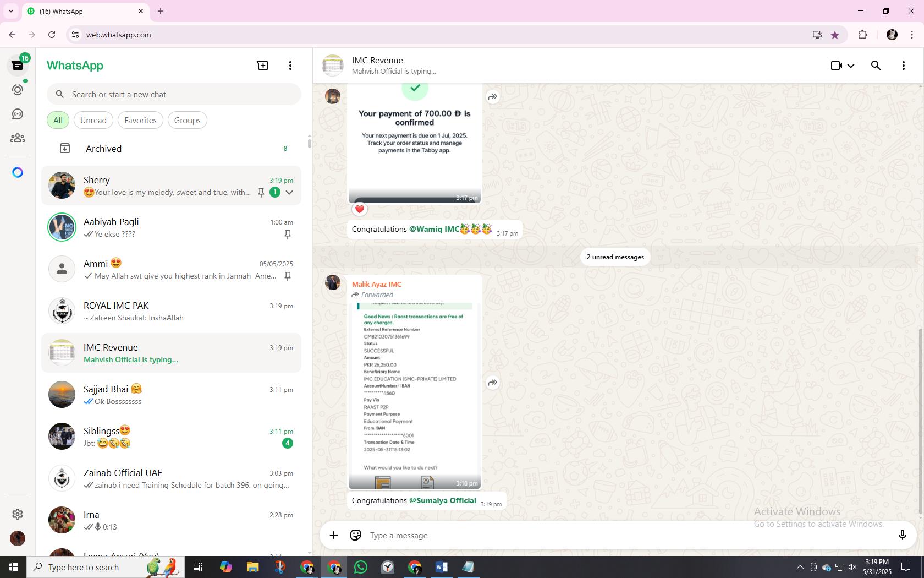The image size is (924, 578).
Task: Open your profile picture in sidebar
Action: tap(18, 538)
